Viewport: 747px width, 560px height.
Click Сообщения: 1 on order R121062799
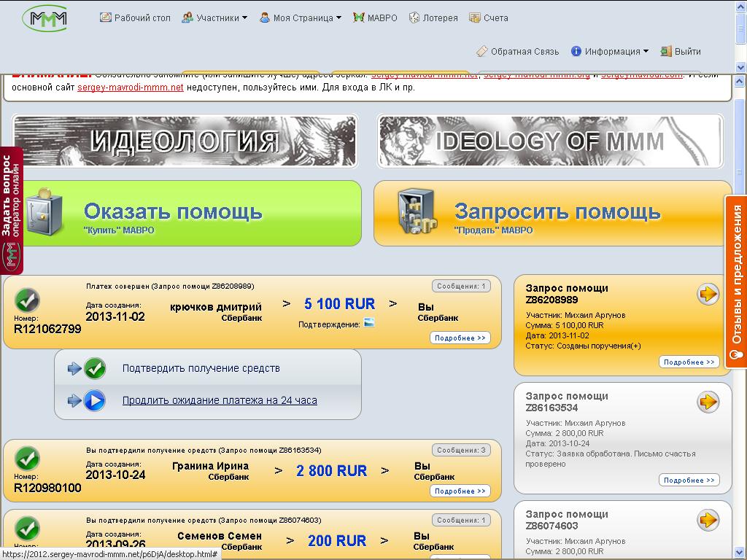click(461, 286)
